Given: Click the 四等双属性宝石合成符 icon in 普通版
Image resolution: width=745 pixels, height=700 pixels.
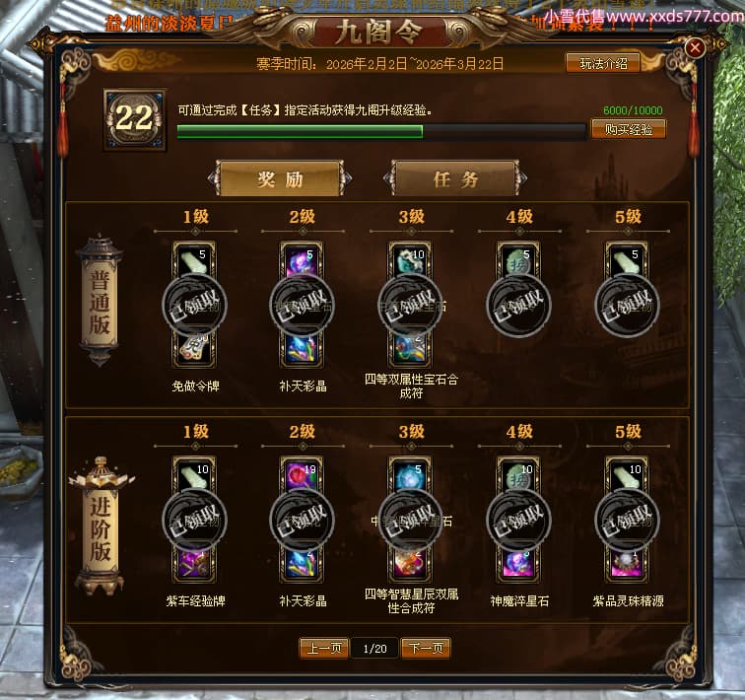Looking at the screenshot, I should (x=410, y=350).
